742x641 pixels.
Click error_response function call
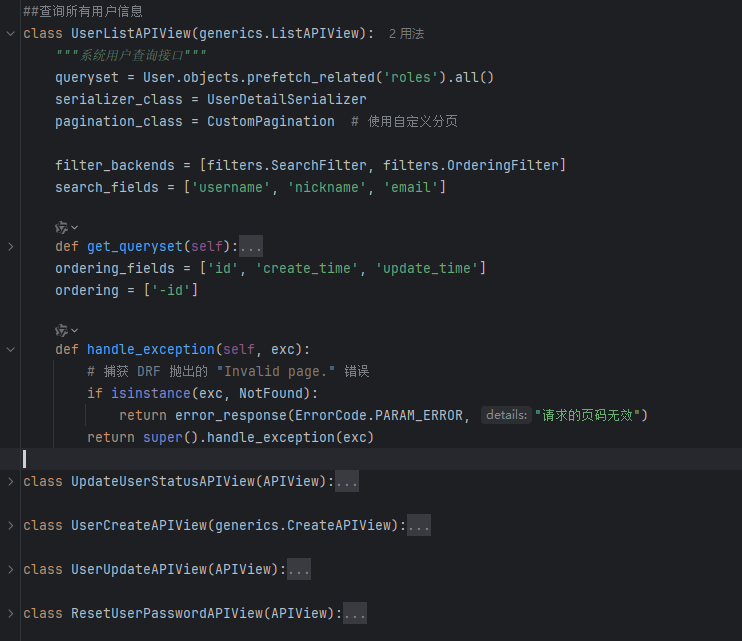coord(231,415)
